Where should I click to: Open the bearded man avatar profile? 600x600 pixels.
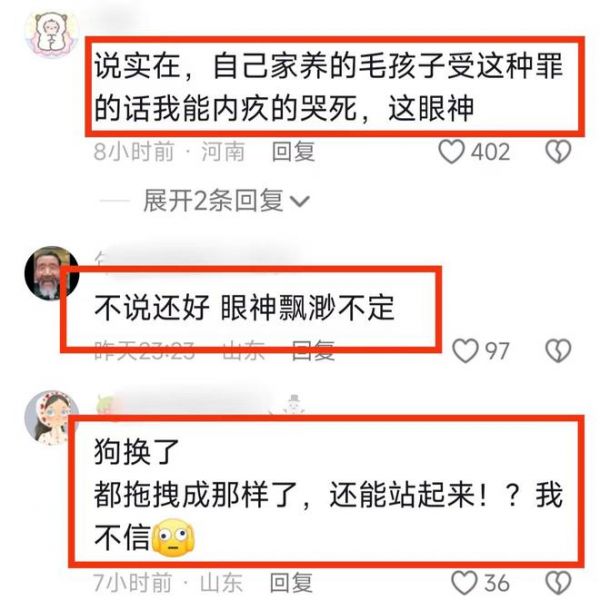click(51, 273)
